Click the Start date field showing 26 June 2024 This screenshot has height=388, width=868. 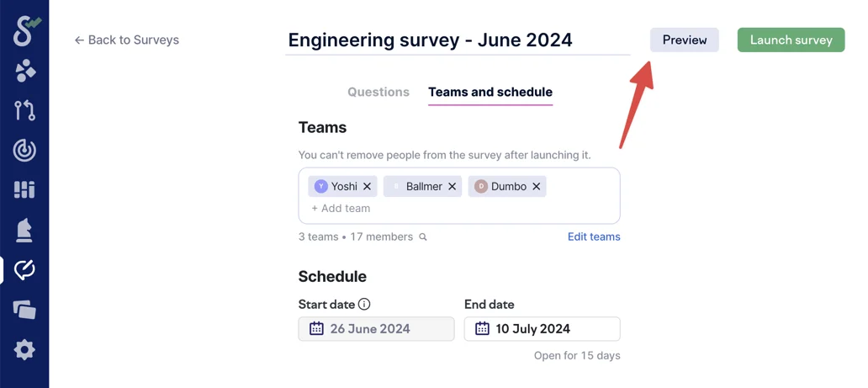[x=376, y=329]
